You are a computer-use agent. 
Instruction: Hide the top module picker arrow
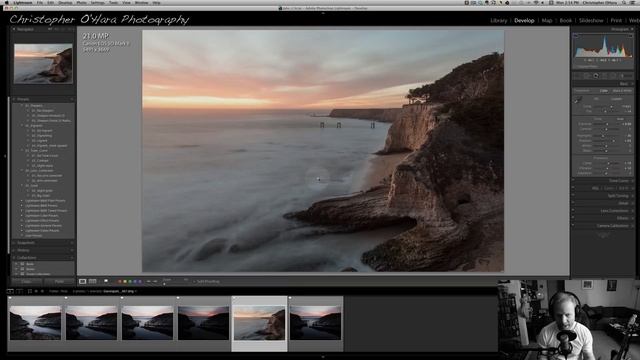pyautogui.click(x=322, y=13)
